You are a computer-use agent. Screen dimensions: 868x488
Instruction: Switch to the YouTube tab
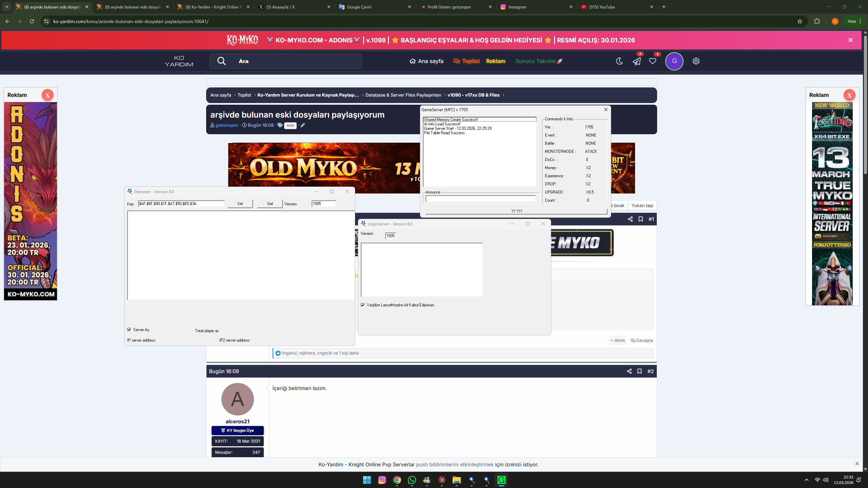click(x=617, y=7)
